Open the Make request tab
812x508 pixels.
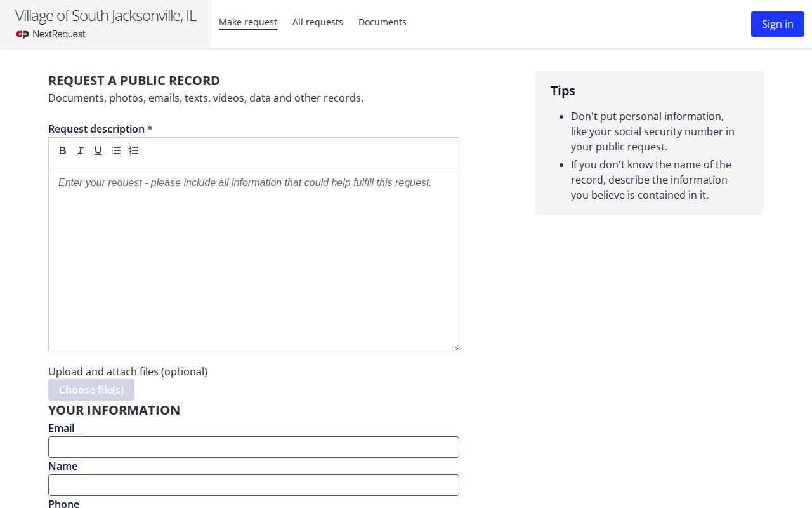tap(248, 22)
